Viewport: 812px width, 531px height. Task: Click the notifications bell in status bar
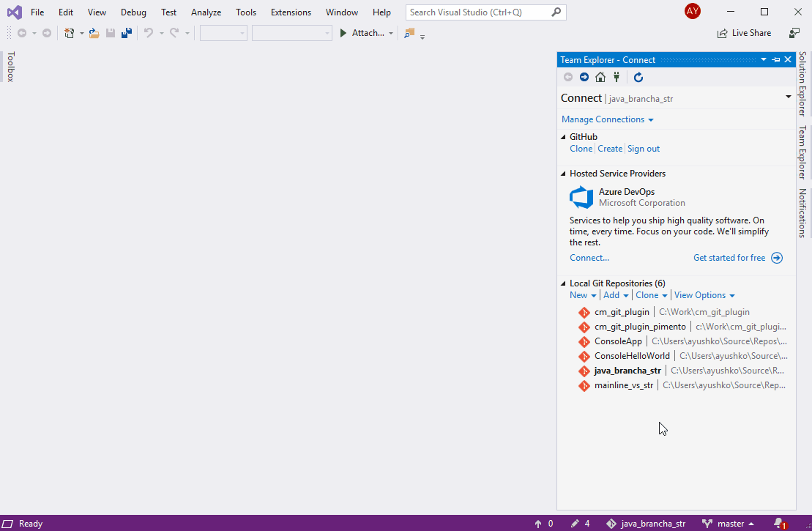click(779, 524)
